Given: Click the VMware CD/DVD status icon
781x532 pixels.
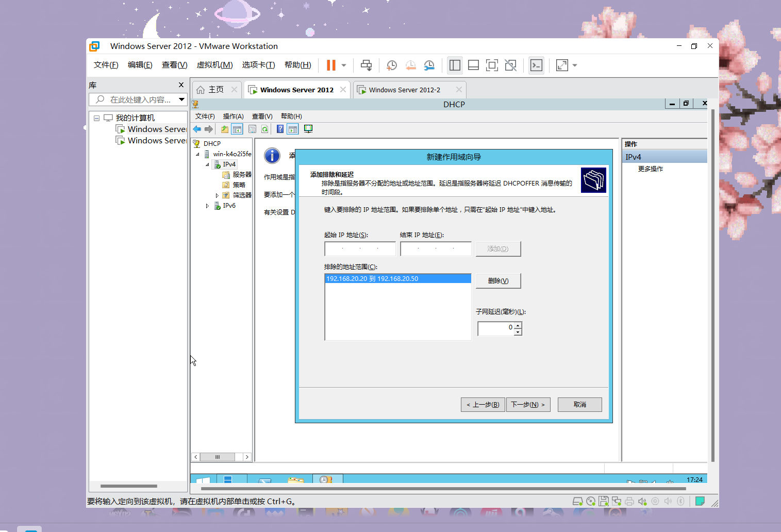Looking at the screenshot, I should 591,501.
